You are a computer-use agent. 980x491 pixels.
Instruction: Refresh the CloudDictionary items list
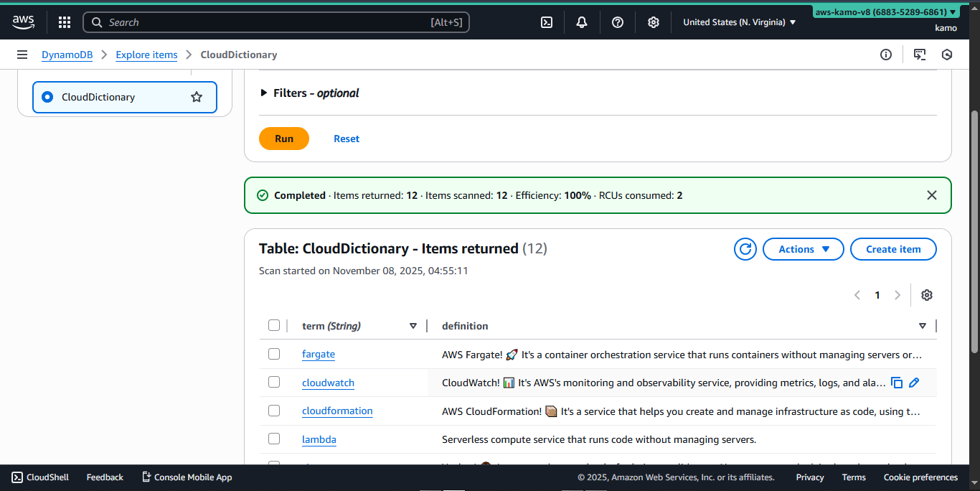tap(745, 248)
